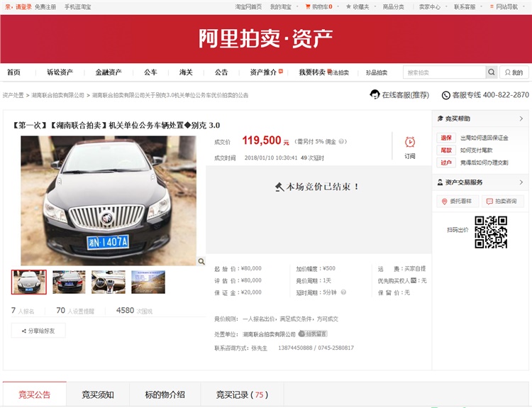Click the 退保 red tag
The height and width of the screenshot is (408, 532).
click(446, 138)
